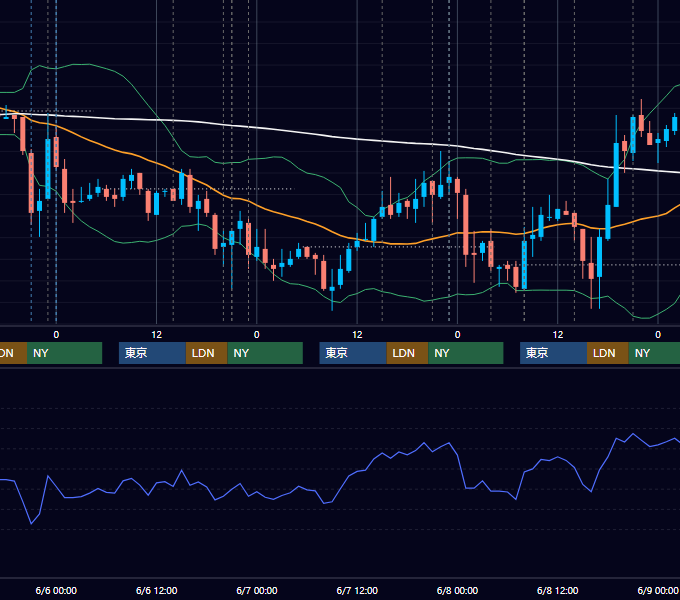Select the 6/7 00:00 date axis label
The height and width of the screenshot is (600, 680).
[257, 590]
